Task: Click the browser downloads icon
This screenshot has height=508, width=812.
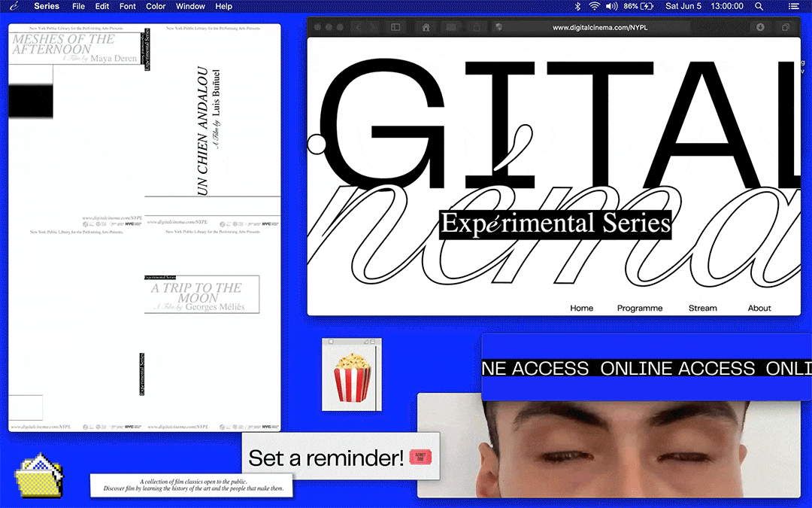Action: tap(760, 27)
